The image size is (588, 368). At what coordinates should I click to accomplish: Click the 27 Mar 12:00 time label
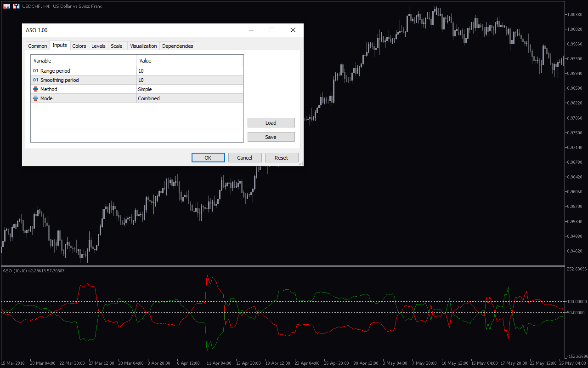coord(102,363)
